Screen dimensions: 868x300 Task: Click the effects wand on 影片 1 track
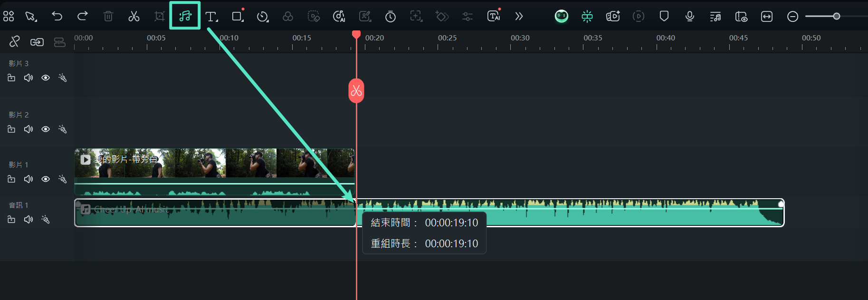62,179
